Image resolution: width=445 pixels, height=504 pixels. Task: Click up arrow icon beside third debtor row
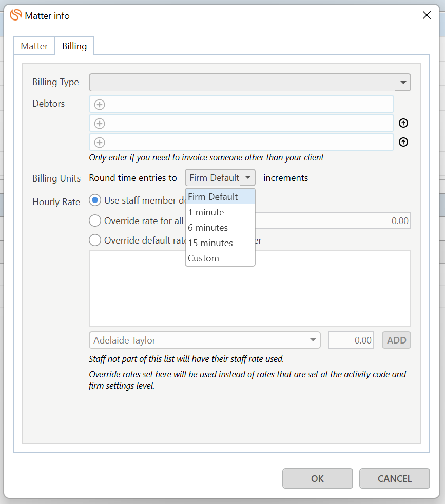403,143
